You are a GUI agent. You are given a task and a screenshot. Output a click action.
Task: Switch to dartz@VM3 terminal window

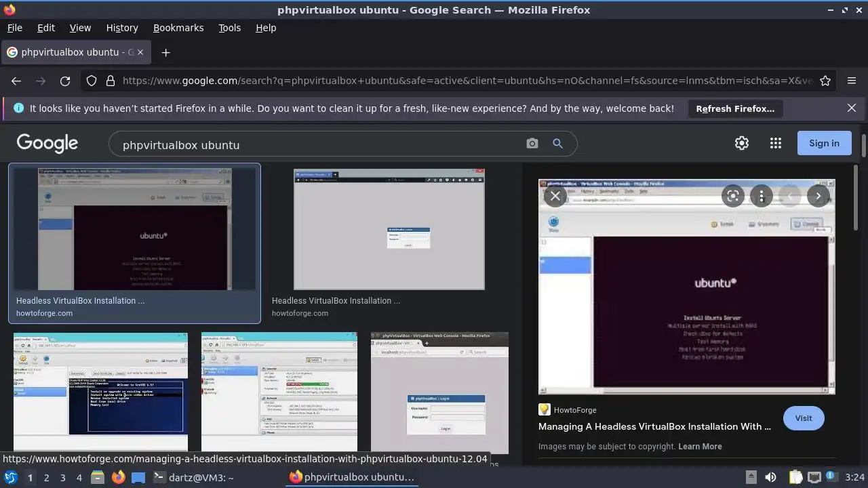pos(193,477)
